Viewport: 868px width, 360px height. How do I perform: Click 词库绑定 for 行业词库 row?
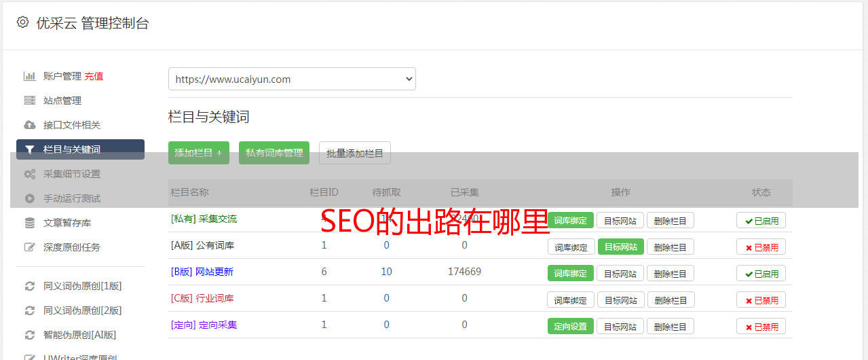571,300
